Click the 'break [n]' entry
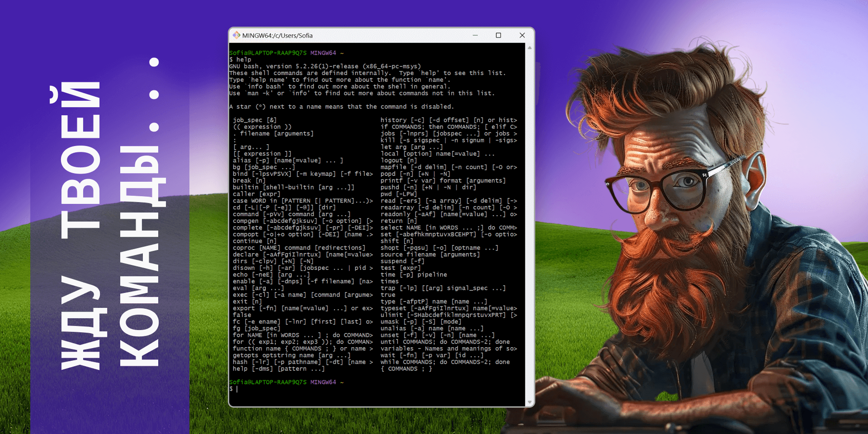 pyautogui.click(x=249, y=180)
